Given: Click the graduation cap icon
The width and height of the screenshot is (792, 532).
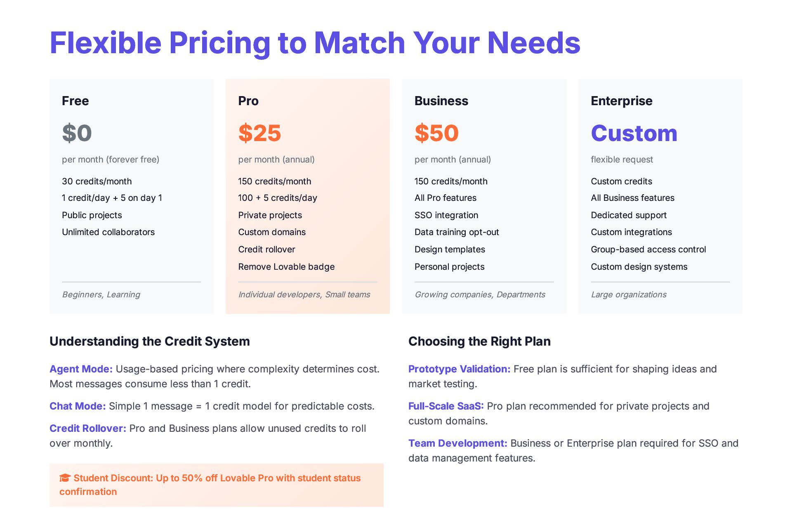Looking at the screenshot, I should click(x=65, y=478).
